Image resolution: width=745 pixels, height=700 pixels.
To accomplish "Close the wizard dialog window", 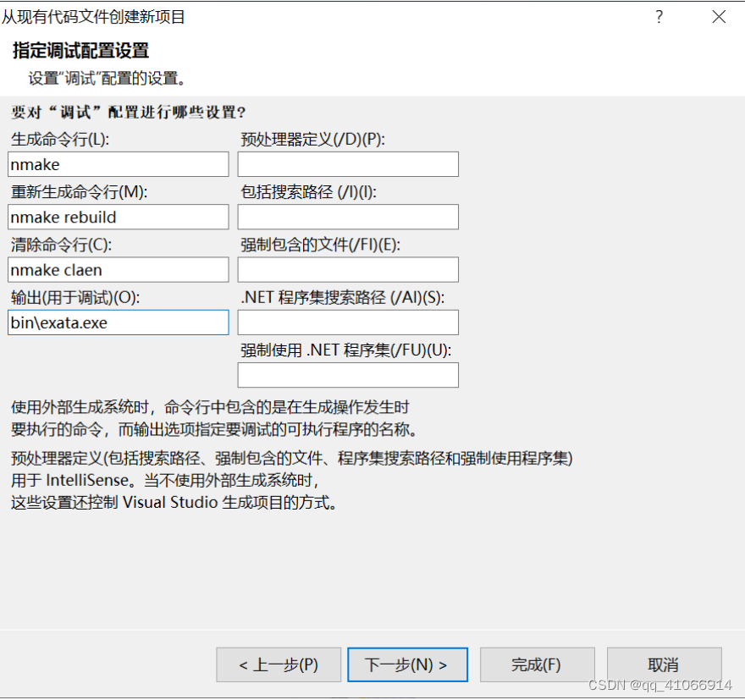I will click(x=719, y=16).
